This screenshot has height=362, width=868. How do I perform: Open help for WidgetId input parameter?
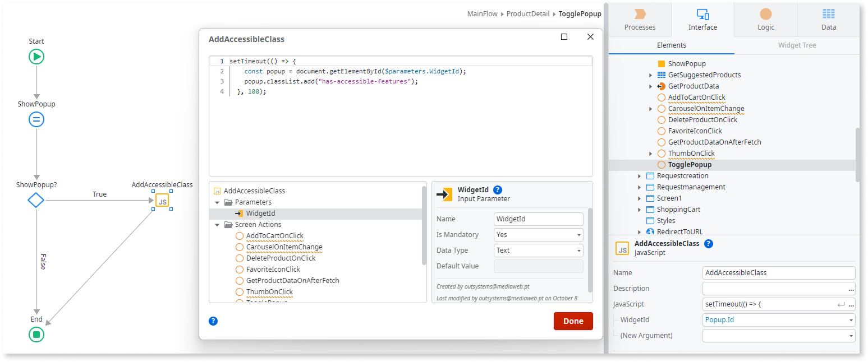(x=497, y=190)
